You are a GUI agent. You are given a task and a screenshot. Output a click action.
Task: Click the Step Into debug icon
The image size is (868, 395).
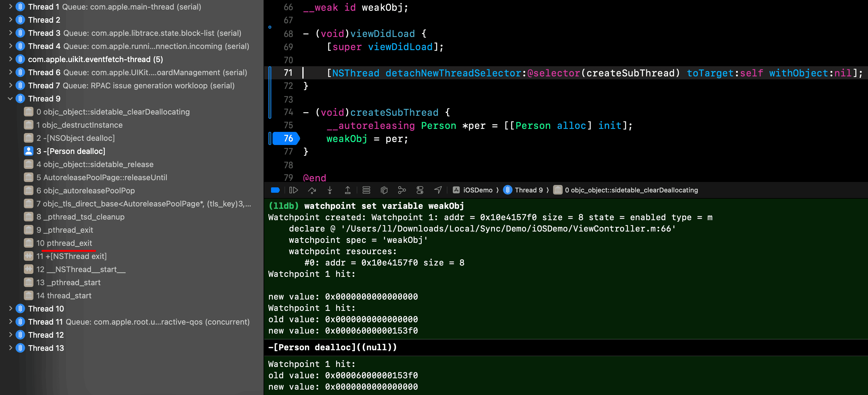click(x=330, y=190)
